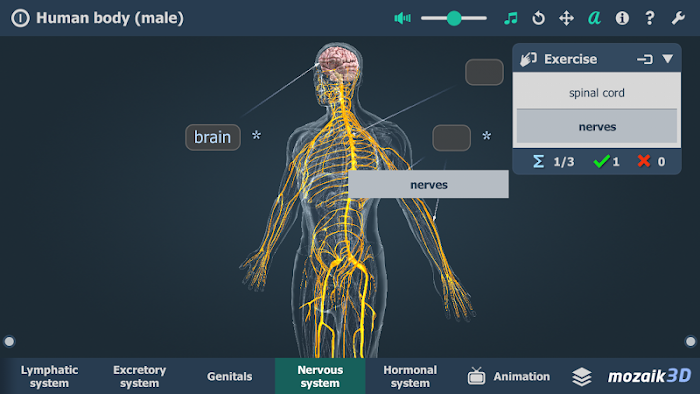The height and width of the screenshot is (394, 700).
Task: Adjust the volume slider knob
Action: 454,18
